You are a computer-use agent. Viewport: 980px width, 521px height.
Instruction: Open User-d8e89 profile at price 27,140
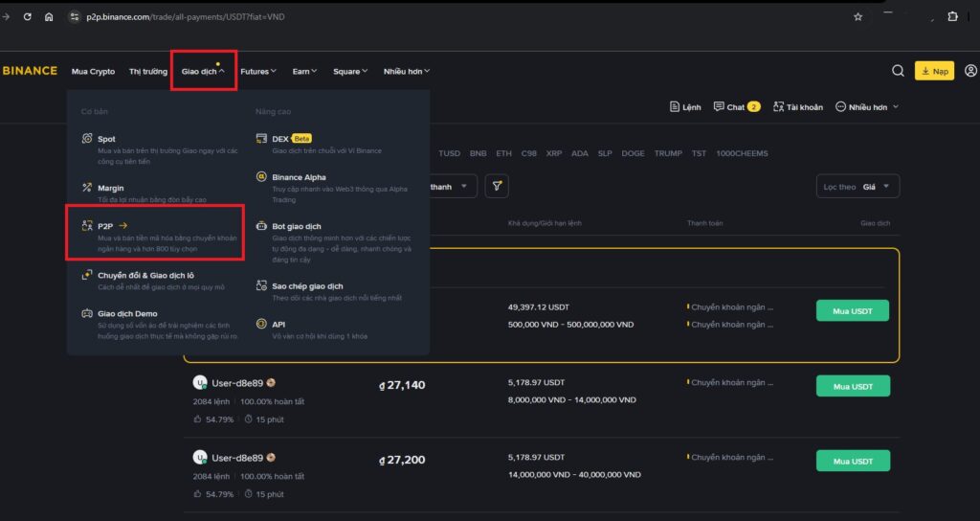(237, 383)
